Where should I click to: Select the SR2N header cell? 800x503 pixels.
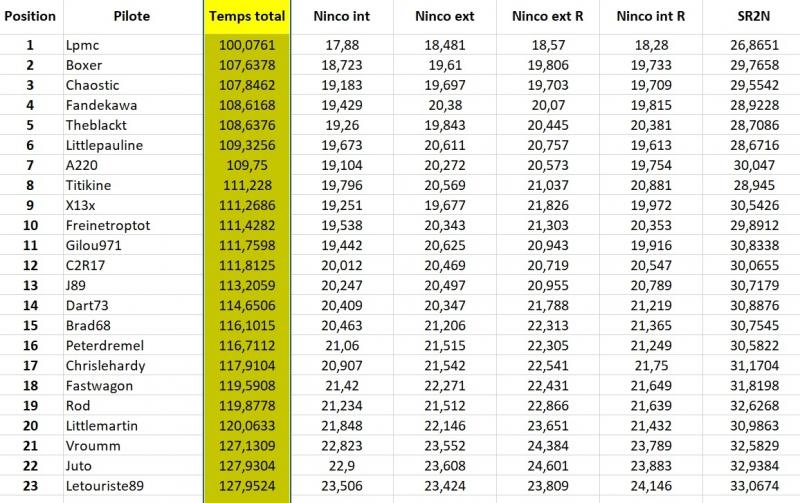(x=754, y=16)
